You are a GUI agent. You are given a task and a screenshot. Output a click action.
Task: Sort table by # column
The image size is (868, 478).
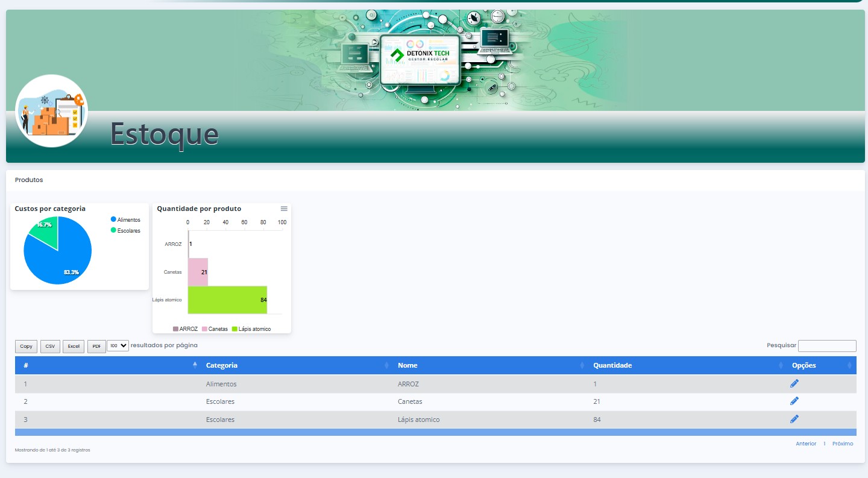(109, 365)
